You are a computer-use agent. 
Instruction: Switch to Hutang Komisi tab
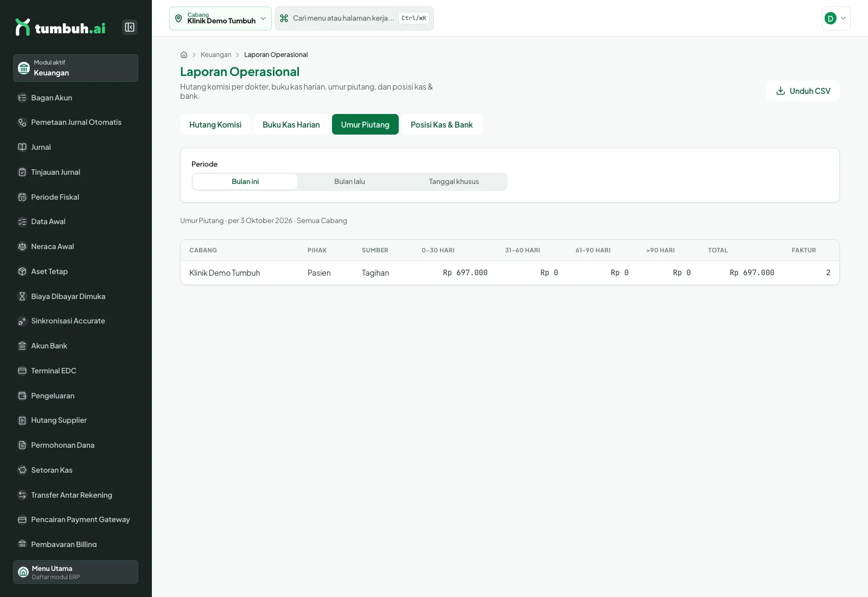pos(215,124)
